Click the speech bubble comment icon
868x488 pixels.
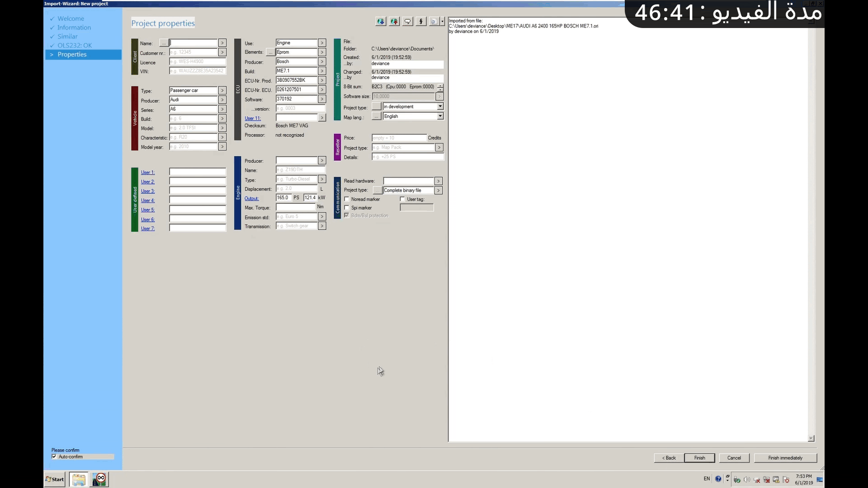tap(407, 22)
